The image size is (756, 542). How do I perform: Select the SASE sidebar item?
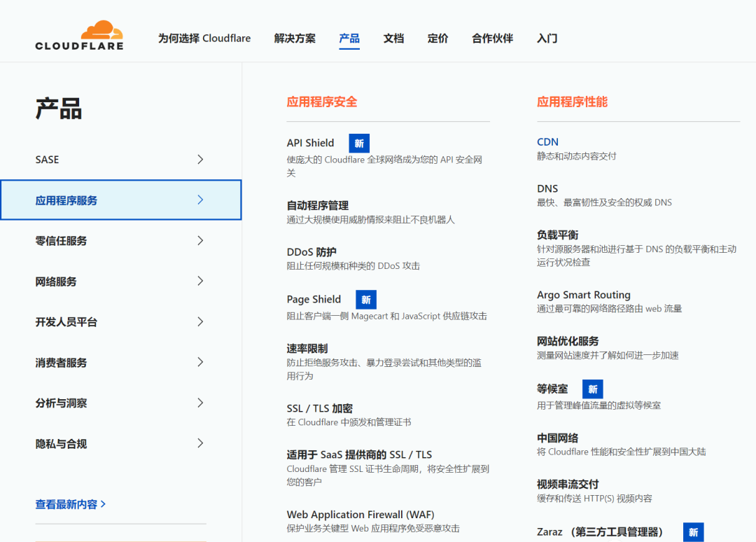[120, 160]
